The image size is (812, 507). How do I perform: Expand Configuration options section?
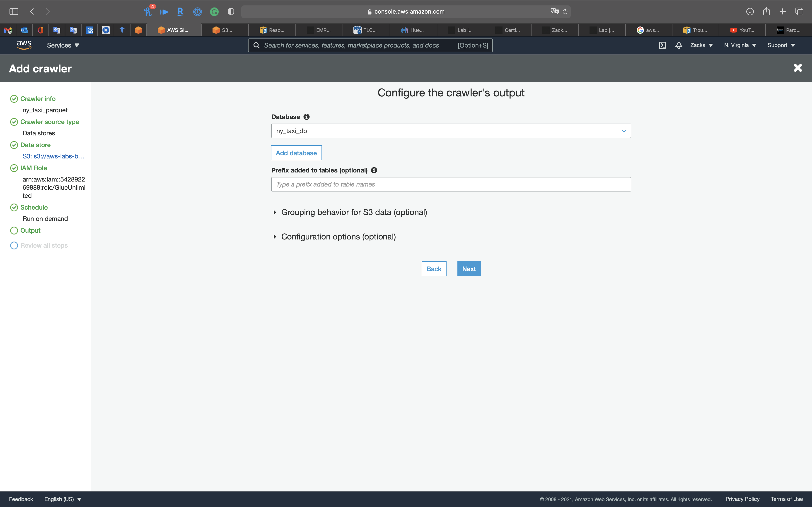tap(338, 237)
